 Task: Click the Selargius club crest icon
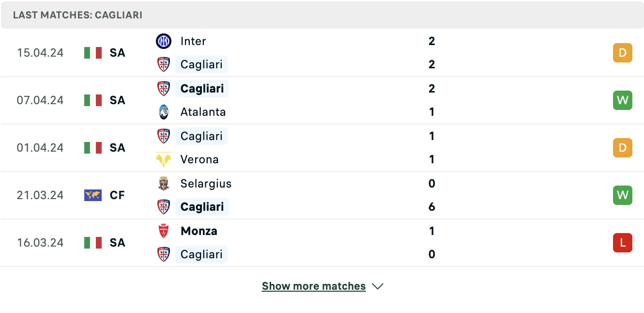(164, 184)
